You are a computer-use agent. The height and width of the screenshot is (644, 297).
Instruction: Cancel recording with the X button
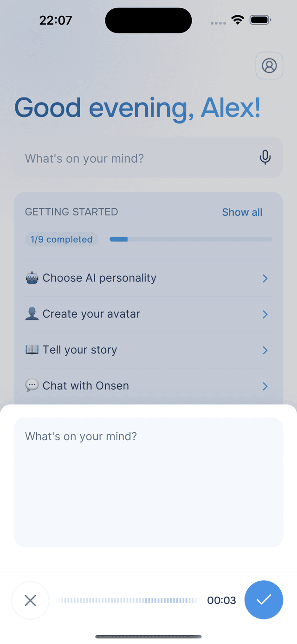[30, 600]
